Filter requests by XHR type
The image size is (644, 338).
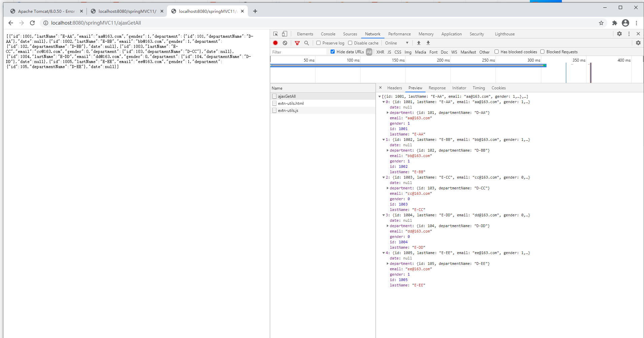380,52
